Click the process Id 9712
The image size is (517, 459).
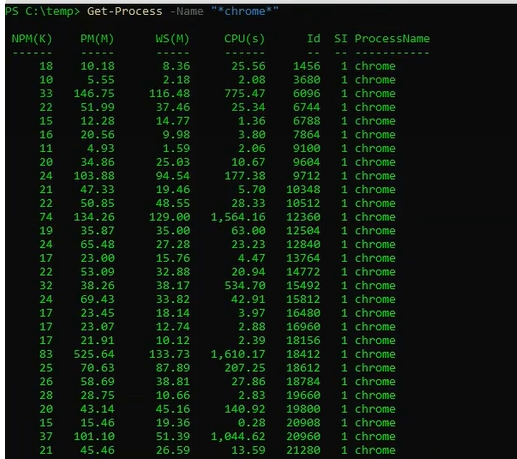point(306,176)
